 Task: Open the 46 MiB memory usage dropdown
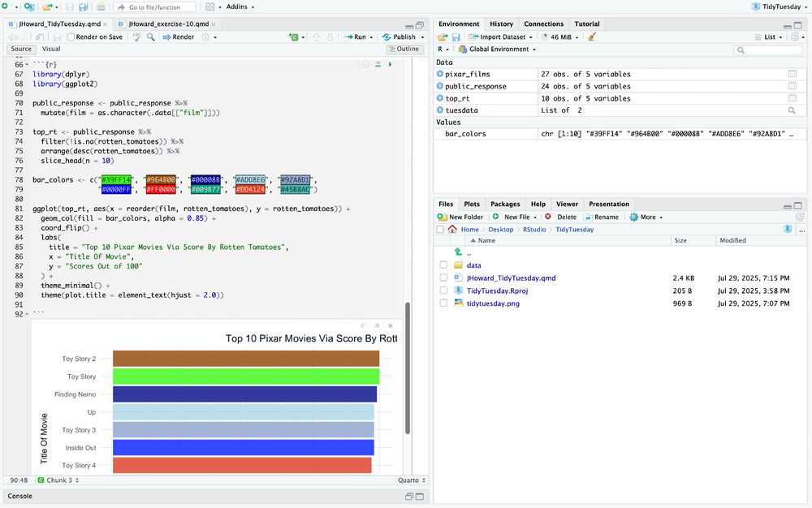[559, 37]
